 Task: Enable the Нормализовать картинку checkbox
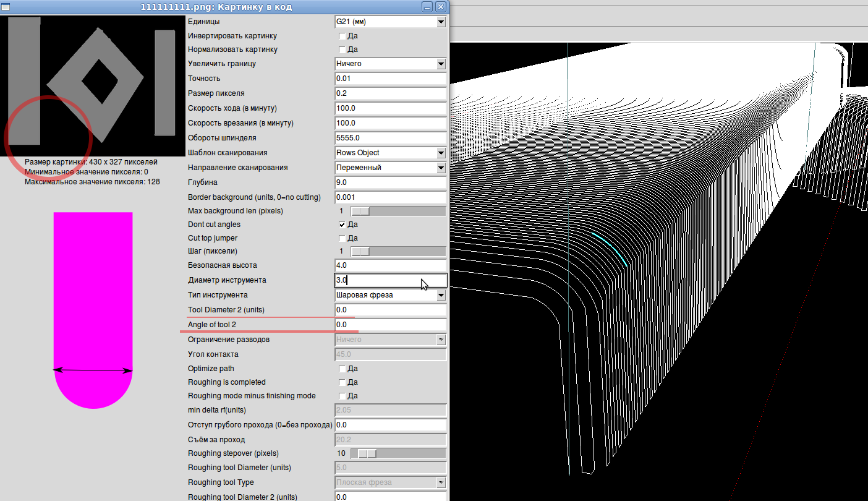point(342,49)
